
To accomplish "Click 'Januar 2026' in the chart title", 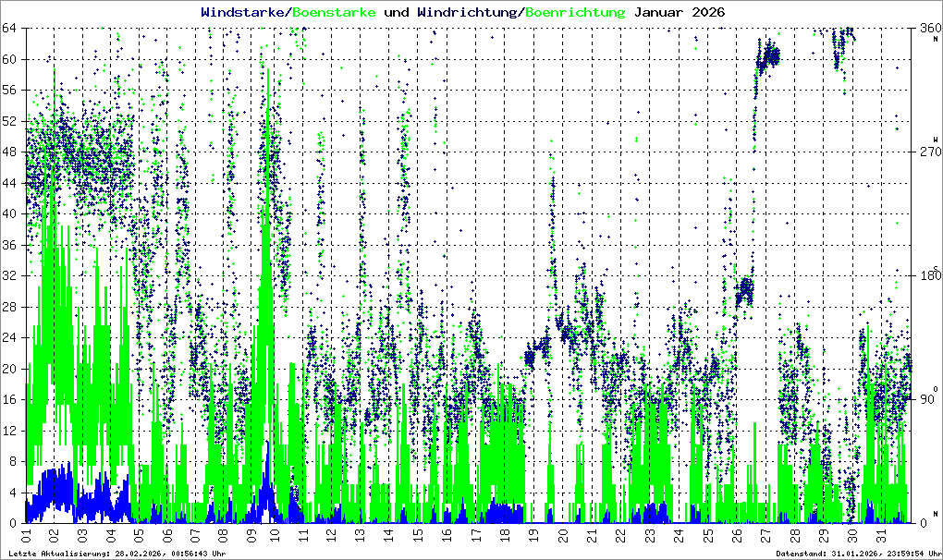I will coord(679,13).
